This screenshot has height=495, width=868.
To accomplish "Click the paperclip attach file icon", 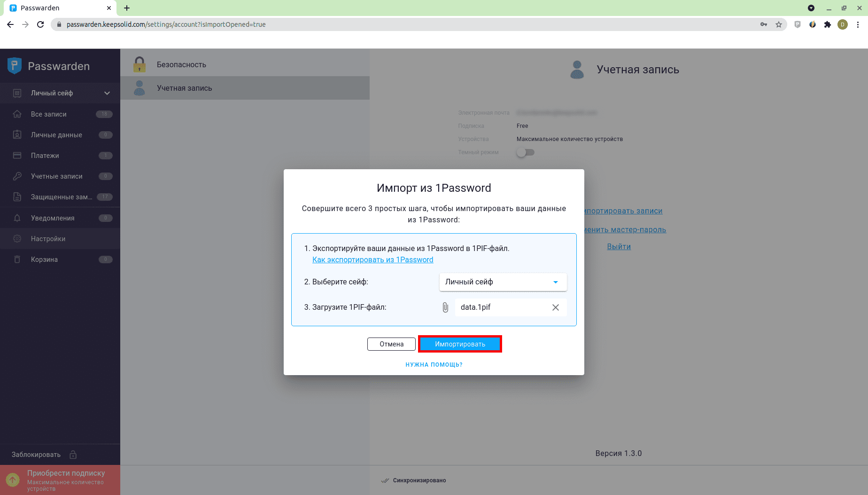I will [x=445, y=307].
